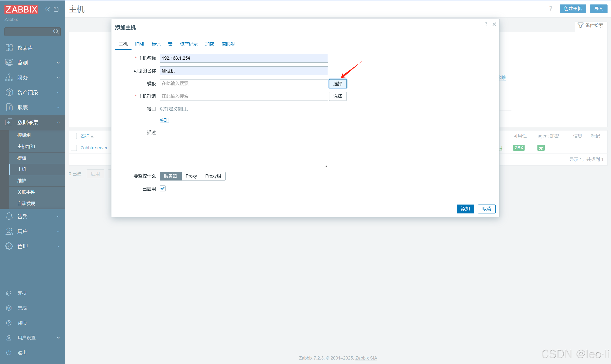Uncheck the 已启用 checkbox
Image resolution: width=611 pixels, height=364 pixels.
coord(163,189)
